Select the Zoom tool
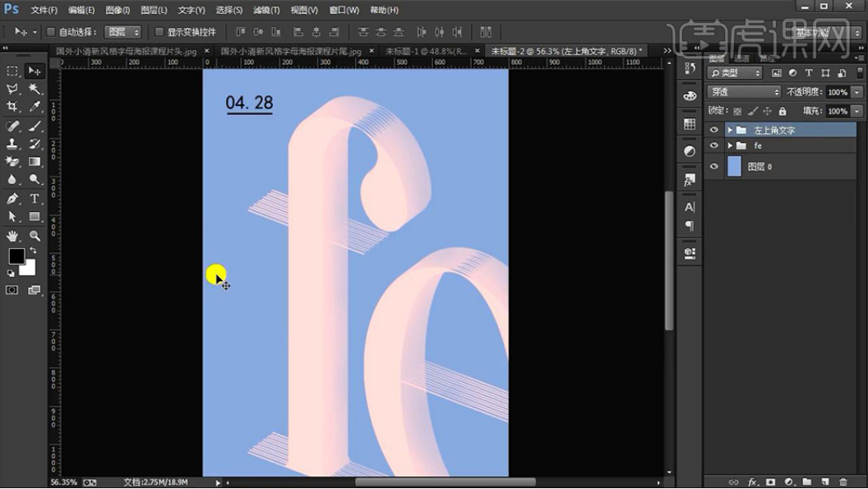This screenshot has width=868, height=489. 35,236
